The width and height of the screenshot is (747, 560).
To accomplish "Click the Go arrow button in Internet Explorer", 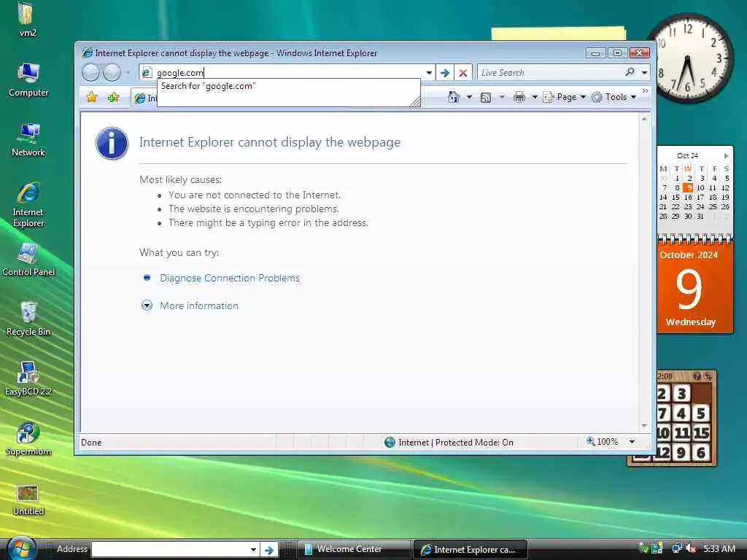I will pyautogui.click(x=445, y=73).
